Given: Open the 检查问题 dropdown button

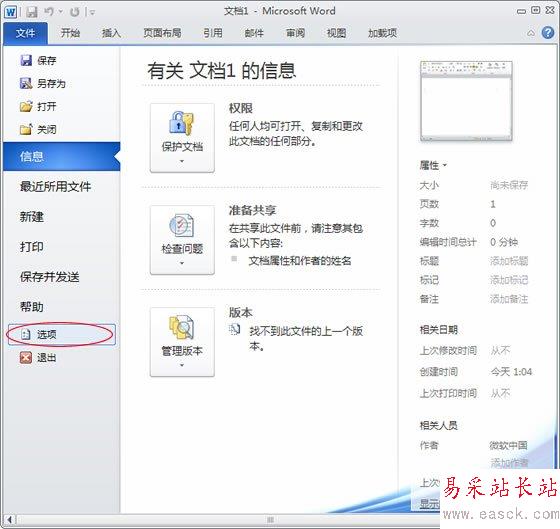Looking at the screenshot, I should pos(182,240).
